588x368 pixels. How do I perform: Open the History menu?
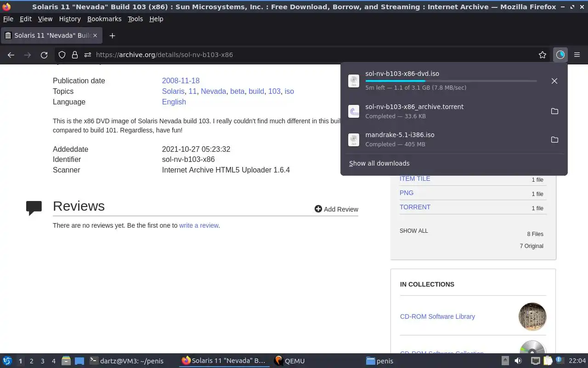pos(70,19)
